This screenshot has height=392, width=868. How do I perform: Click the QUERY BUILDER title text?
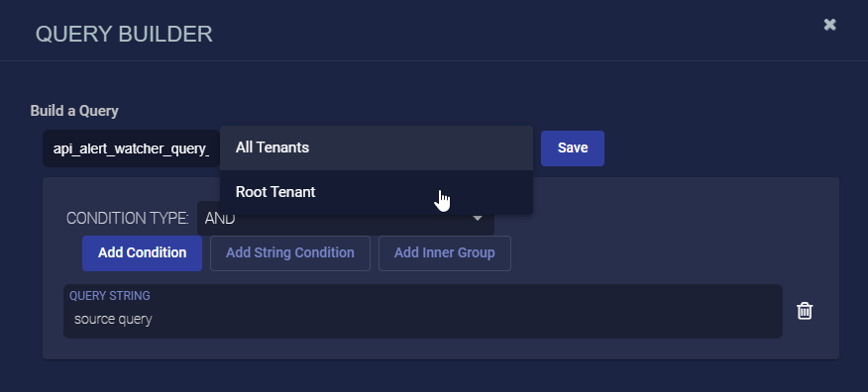pyautogui.click(x=124, y=35)
